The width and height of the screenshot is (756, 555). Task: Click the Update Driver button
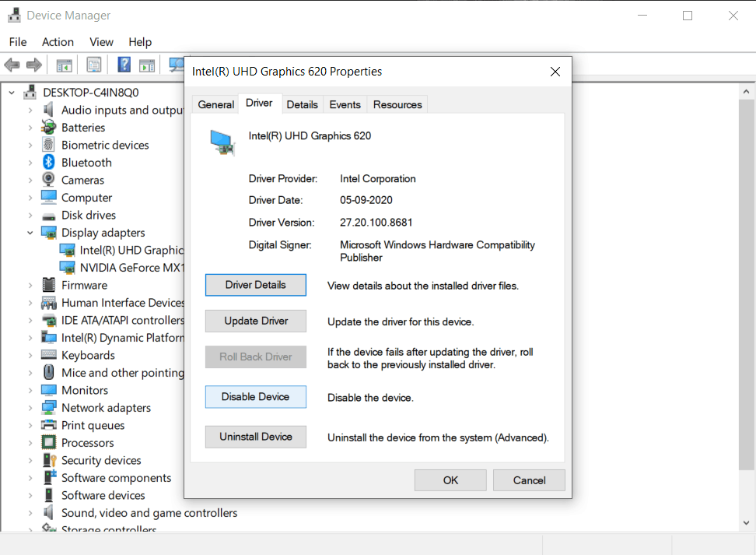[x=256, y=321]
